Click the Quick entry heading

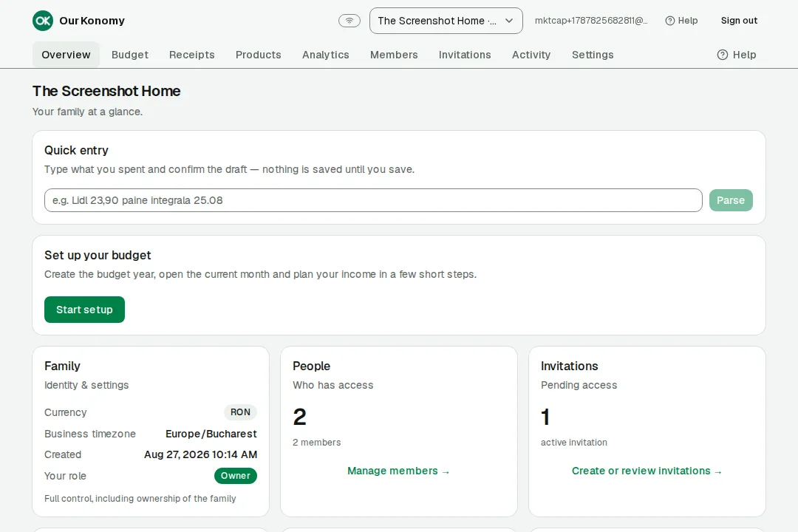pos(76,150)
